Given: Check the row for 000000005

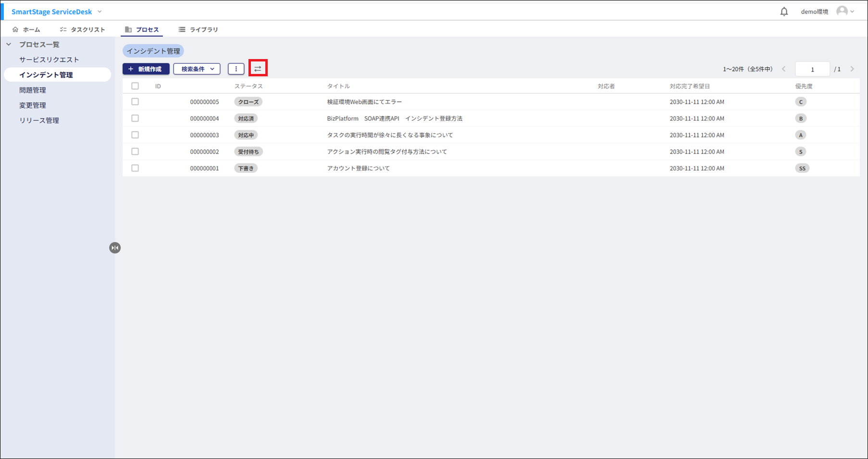Looking at the screenshot, I should 135,102.
